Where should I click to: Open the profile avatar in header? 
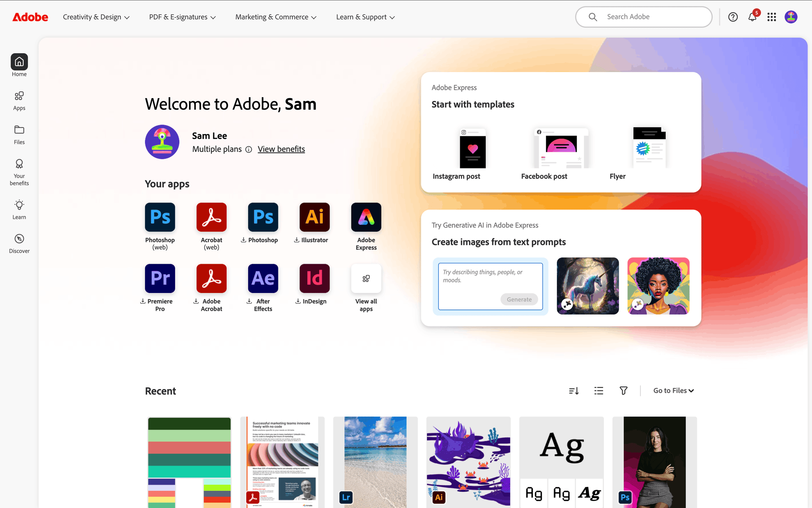click(x=791, y=17)
